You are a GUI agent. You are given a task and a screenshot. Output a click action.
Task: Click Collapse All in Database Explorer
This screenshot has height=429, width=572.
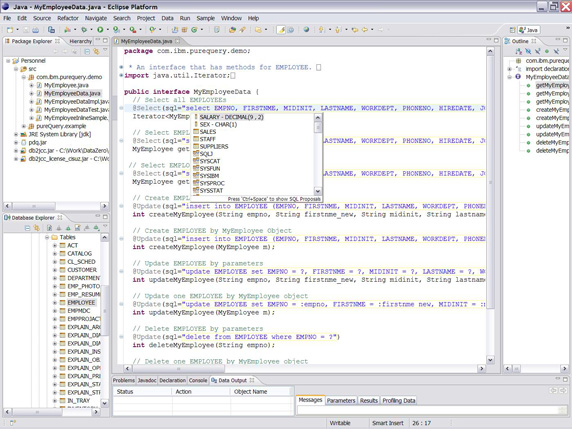pyautogui.click(x=27, y=228)
